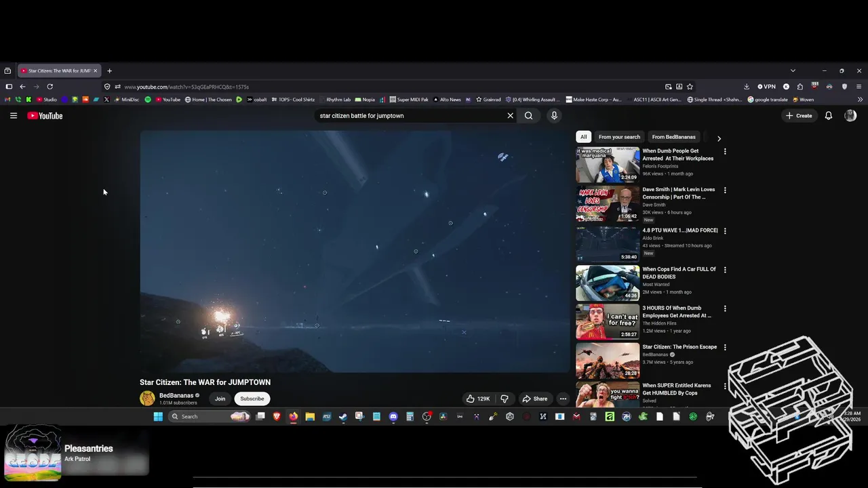Open Discord from the taskbar
Viewport: 868px width, 488px height.
point(393,417)
